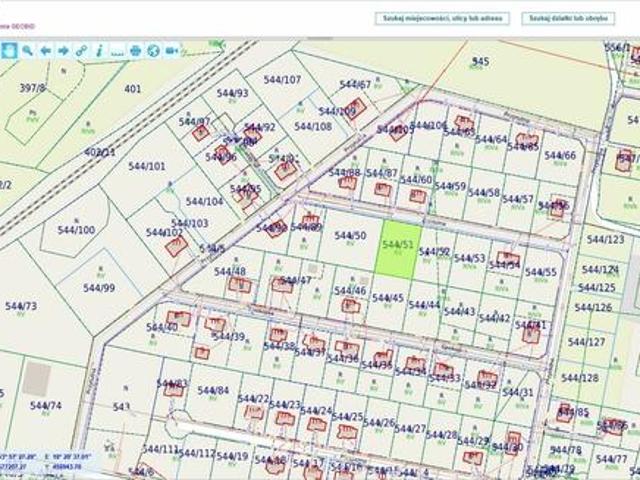Click parcel label 544/22
This screenshot has height=480, width=640.
point(253,398)
